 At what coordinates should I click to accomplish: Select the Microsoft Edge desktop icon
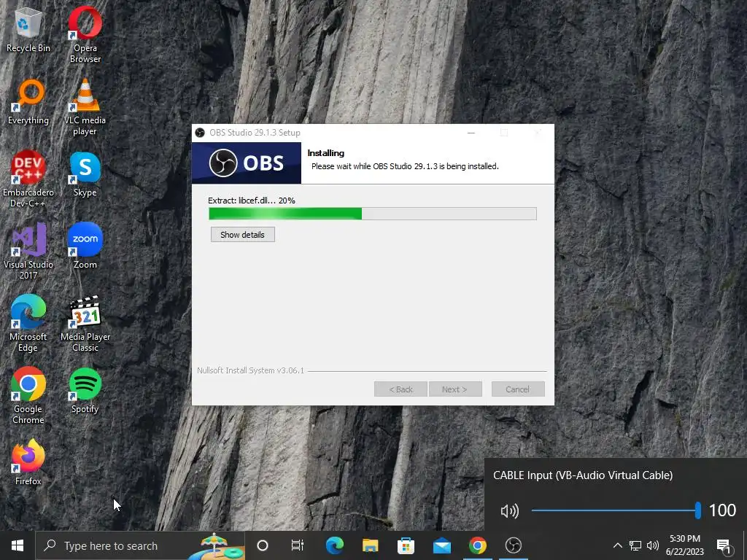point(28,323)
